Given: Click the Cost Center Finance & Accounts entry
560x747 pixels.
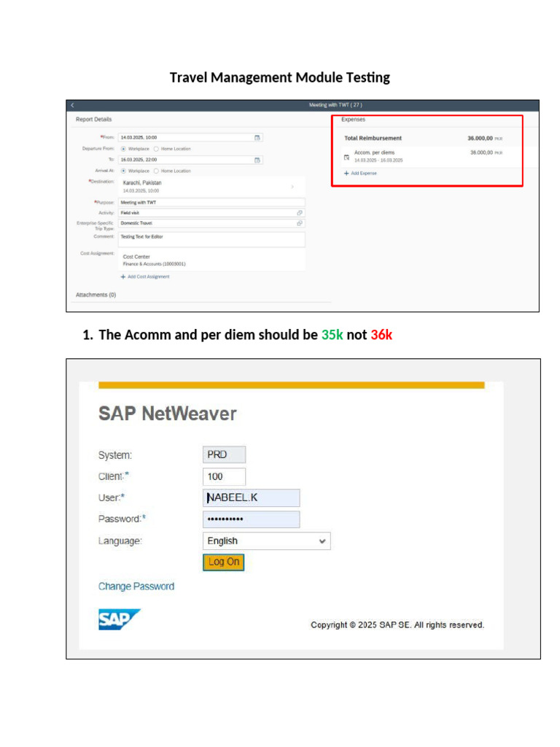Looking at the screenshot, I should click(211, 260).
